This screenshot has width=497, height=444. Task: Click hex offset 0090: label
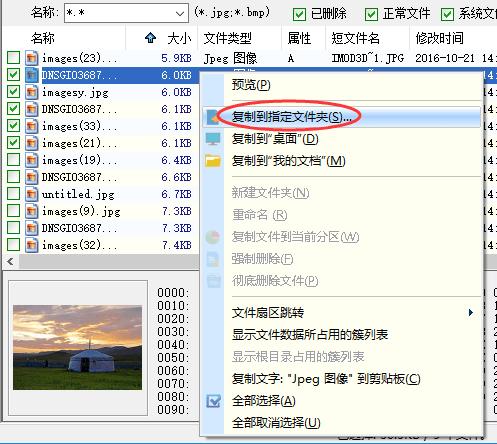click(173, 410)
